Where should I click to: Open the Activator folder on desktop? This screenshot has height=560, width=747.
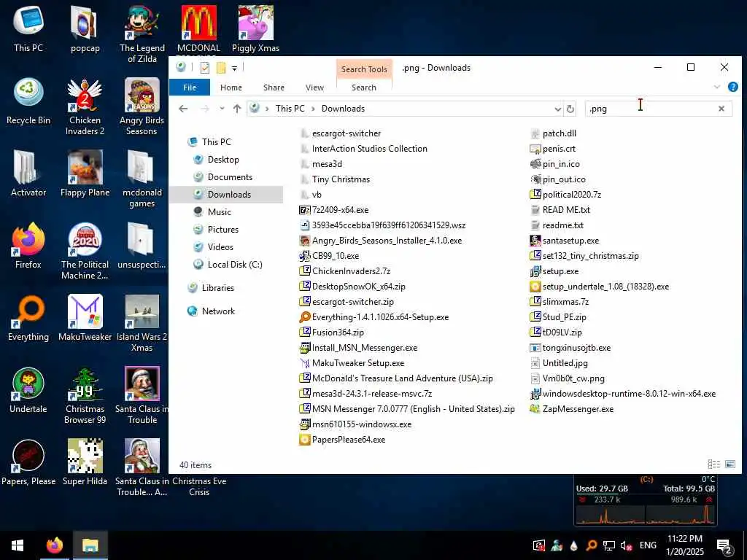[x=28, y=174]
